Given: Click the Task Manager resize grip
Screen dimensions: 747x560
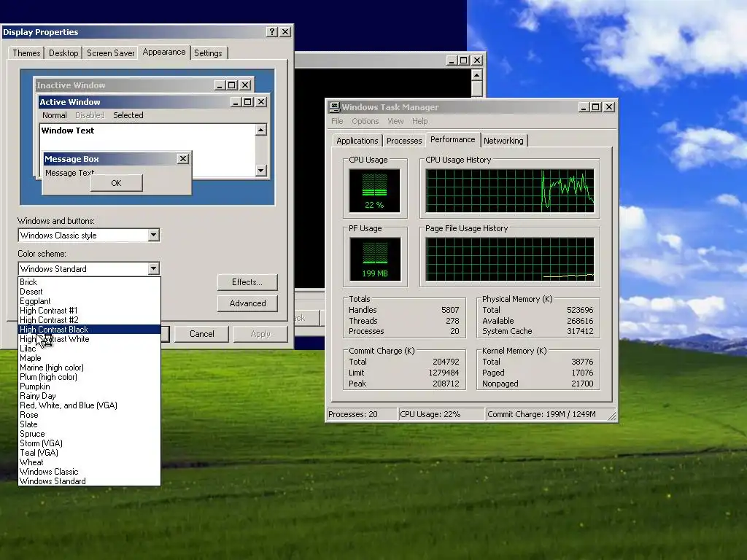Looking at the screenshot, I should (x=612, y=416).
